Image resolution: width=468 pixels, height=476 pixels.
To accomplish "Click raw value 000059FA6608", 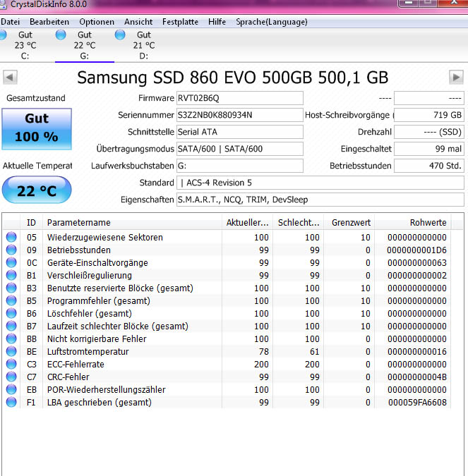I will click(x=417, y=402).
